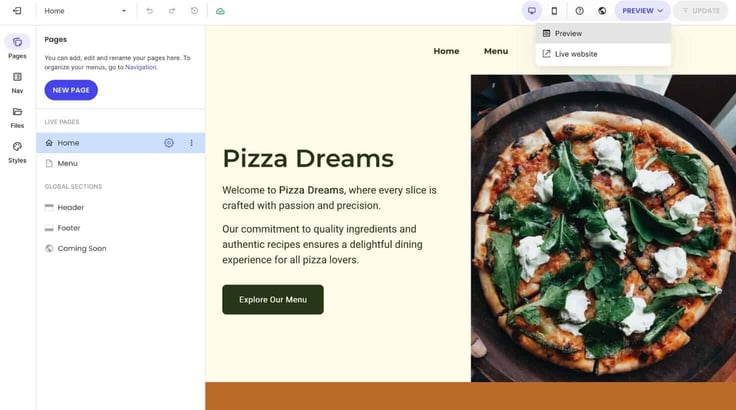Expand the PREVIEW dropdown button
Viewport: 736px width, 410px height.
coord(642,11)
